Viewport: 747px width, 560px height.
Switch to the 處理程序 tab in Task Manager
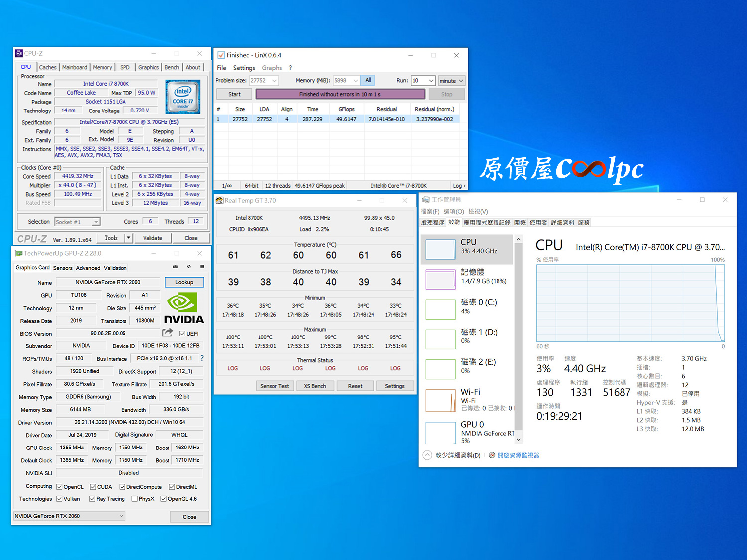[433, 223]
